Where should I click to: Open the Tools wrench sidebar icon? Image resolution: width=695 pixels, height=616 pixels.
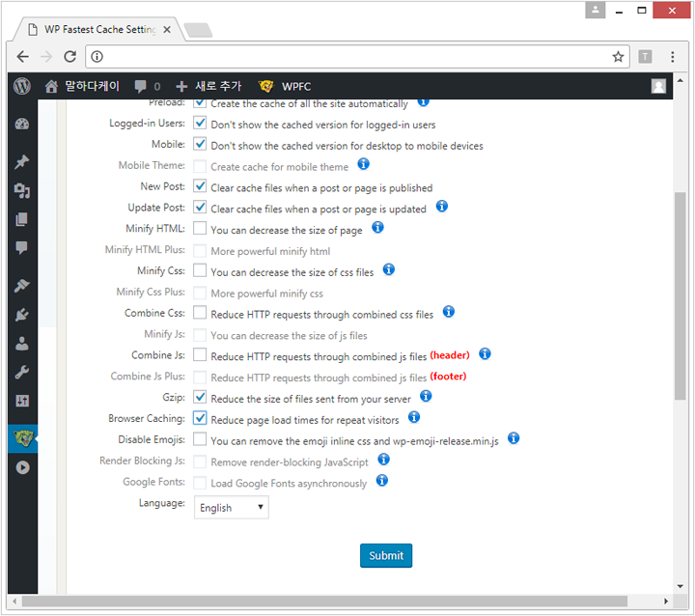pyautogui.click(x=22, y=373)
